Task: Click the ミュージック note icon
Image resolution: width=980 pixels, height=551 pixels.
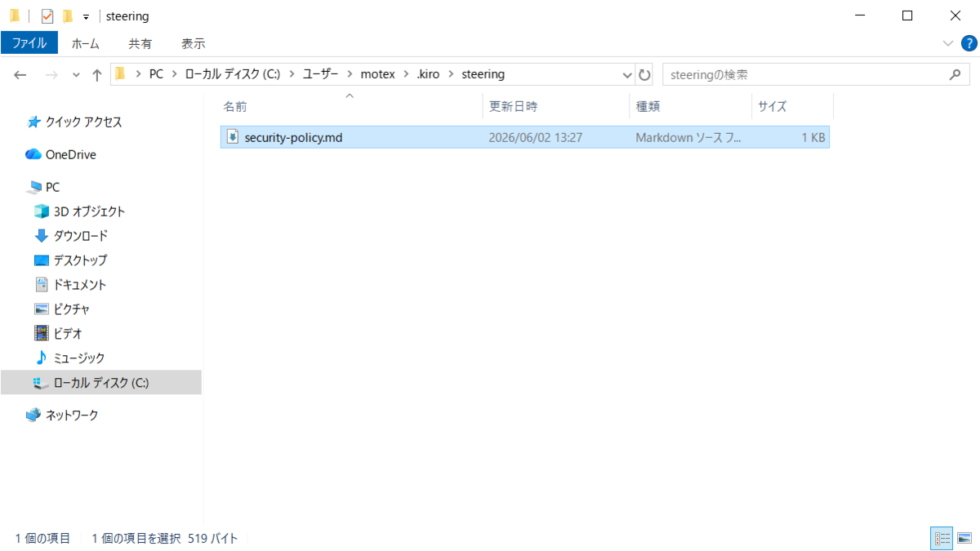Action: point(42,358)
